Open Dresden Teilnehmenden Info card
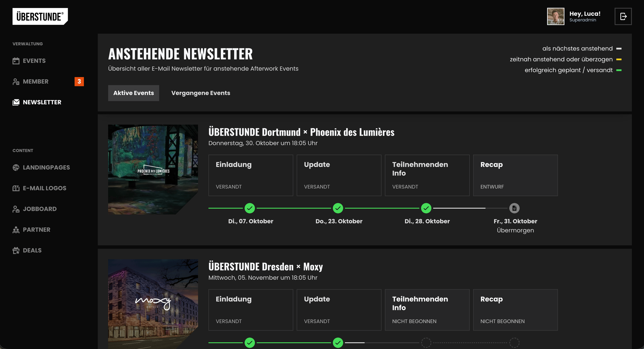Screen dimensions: 644x349 [427, 310]
